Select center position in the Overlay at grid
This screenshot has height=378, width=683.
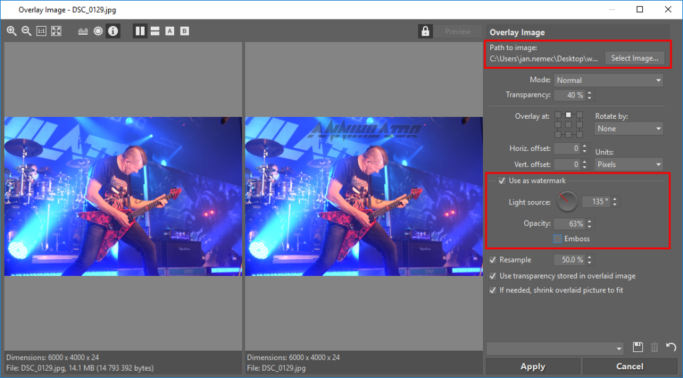tap(568, 125)
